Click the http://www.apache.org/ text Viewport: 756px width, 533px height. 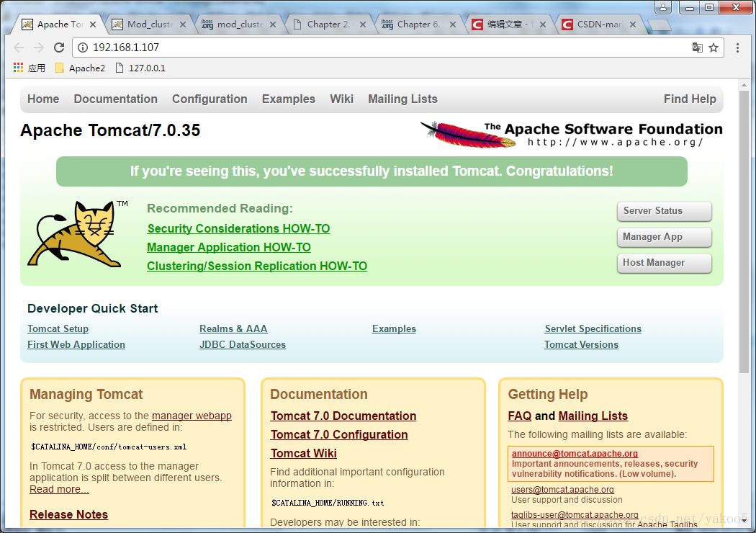point(615,143)
